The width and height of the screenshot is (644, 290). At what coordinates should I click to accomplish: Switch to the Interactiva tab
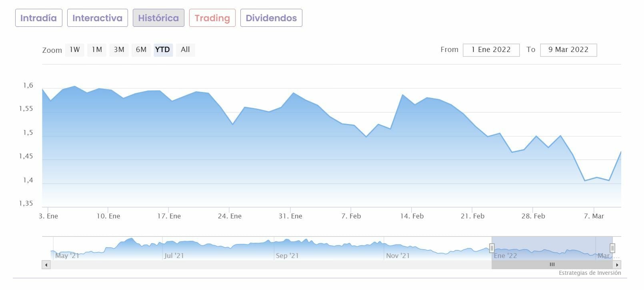tap(97, 18)
